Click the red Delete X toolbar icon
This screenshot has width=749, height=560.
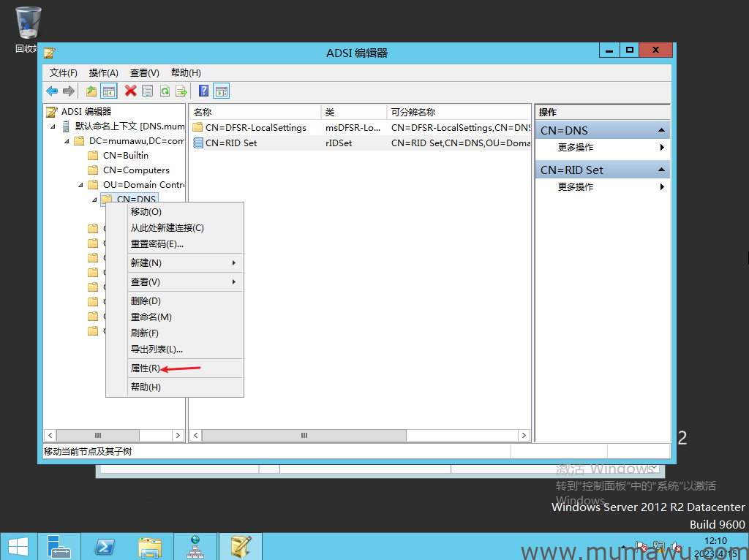coord(131,91)
